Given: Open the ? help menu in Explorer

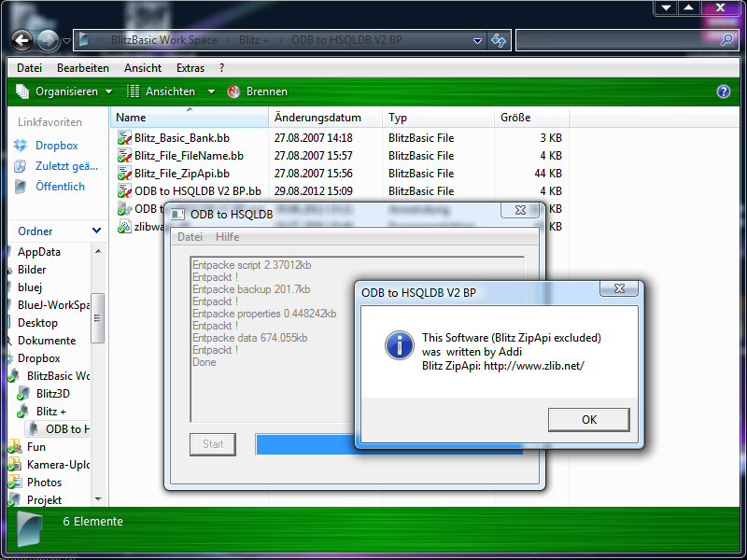Looking at the screenshot, I should 222,68.
